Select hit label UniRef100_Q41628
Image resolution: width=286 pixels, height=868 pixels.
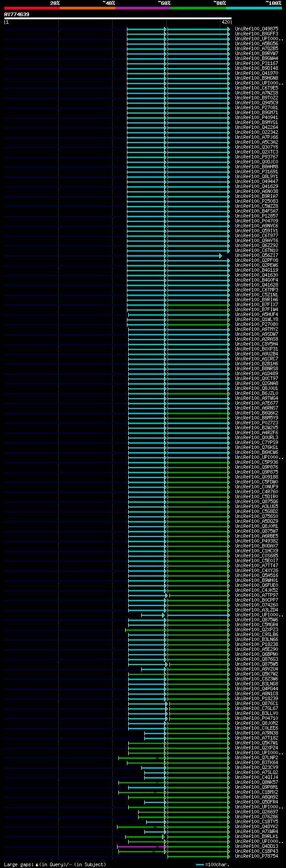point(257,285)
